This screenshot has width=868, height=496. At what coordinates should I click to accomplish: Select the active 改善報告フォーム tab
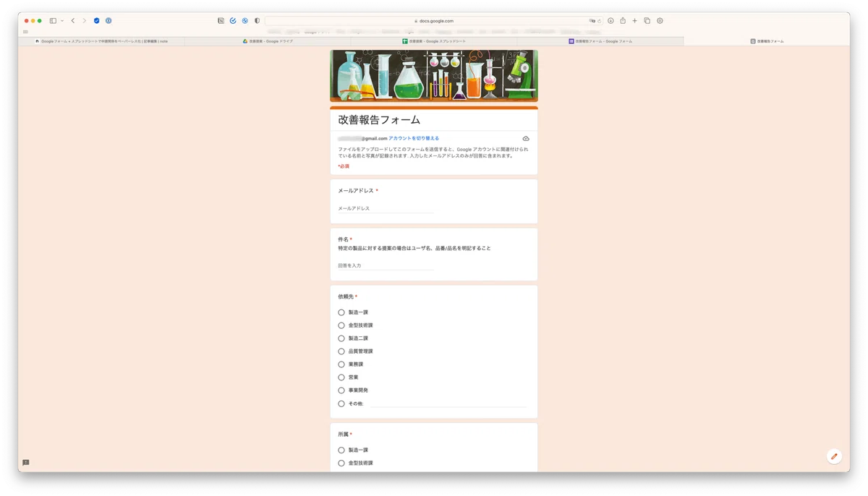coord(767,41)
